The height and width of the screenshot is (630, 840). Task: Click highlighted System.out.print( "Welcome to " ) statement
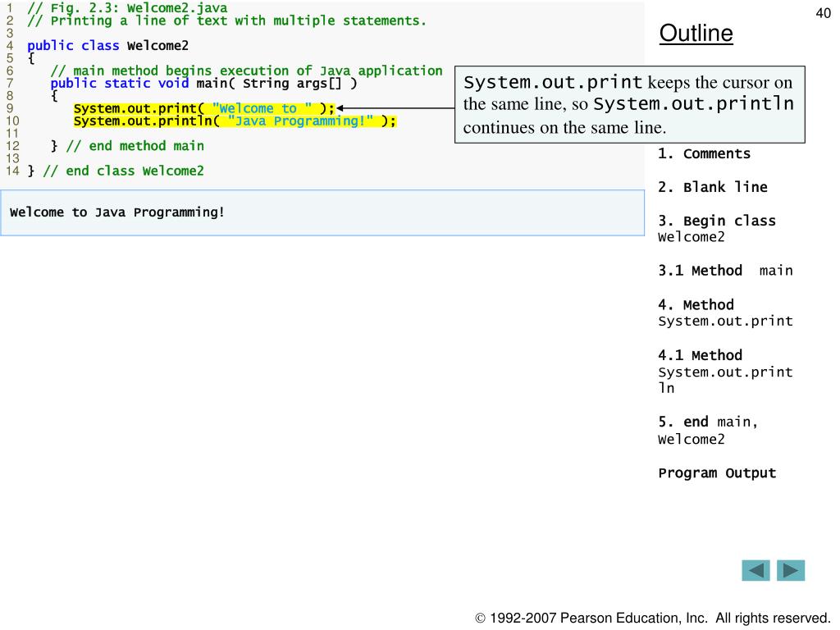pyautogui.click(x=204, y=109)
